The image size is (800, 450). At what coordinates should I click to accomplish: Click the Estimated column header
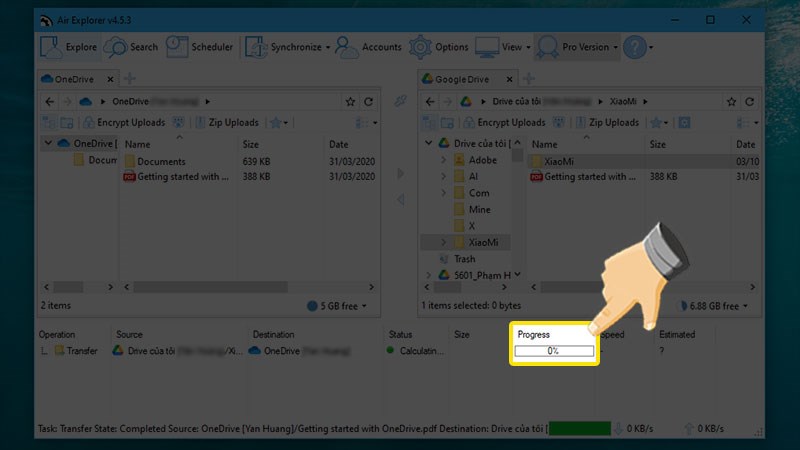(677, 335)
